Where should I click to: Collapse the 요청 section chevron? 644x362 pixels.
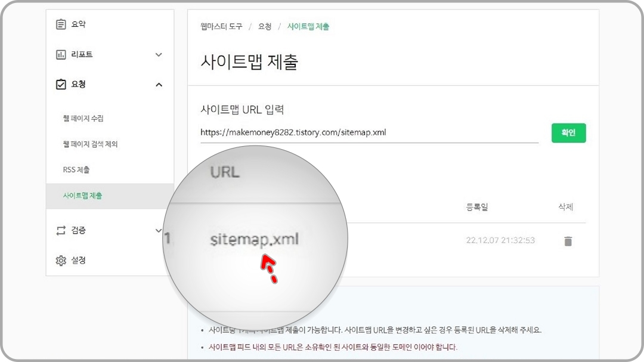(x=159, y=84)
